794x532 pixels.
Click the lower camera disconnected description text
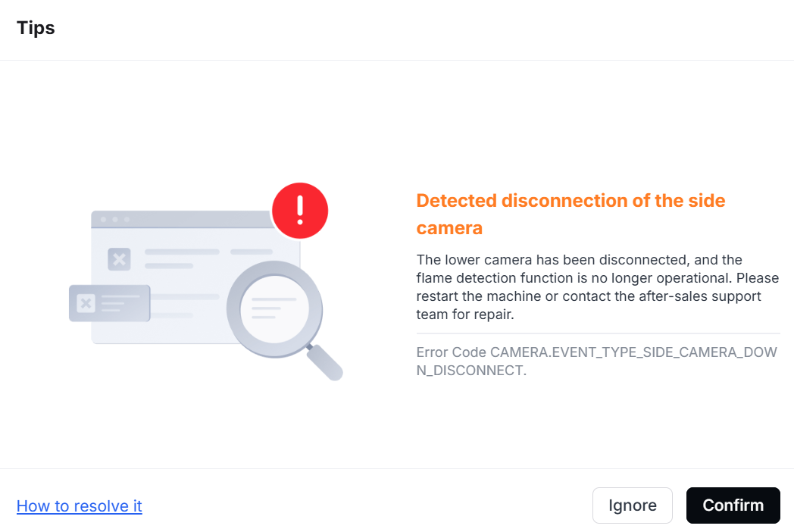[598, 286]
